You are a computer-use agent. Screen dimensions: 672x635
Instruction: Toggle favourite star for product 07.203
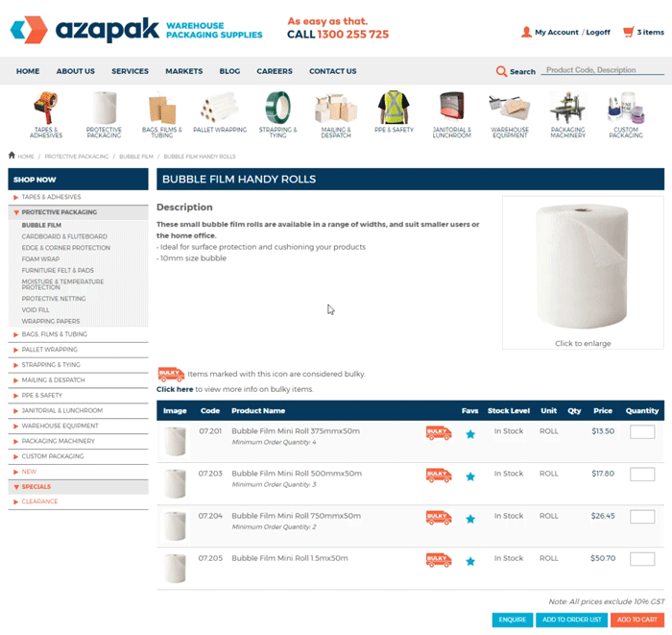470,476
